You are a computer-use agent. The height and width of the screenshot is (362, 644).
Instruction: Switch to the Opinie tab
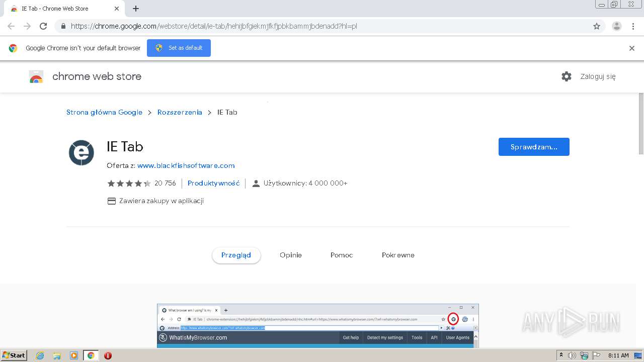tap(291, 255)
